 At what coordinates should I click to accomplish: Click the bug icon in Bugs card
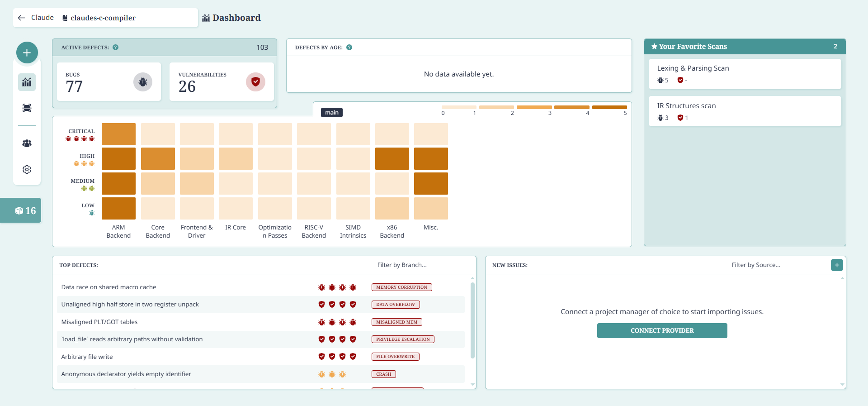(x=143, y=82)
